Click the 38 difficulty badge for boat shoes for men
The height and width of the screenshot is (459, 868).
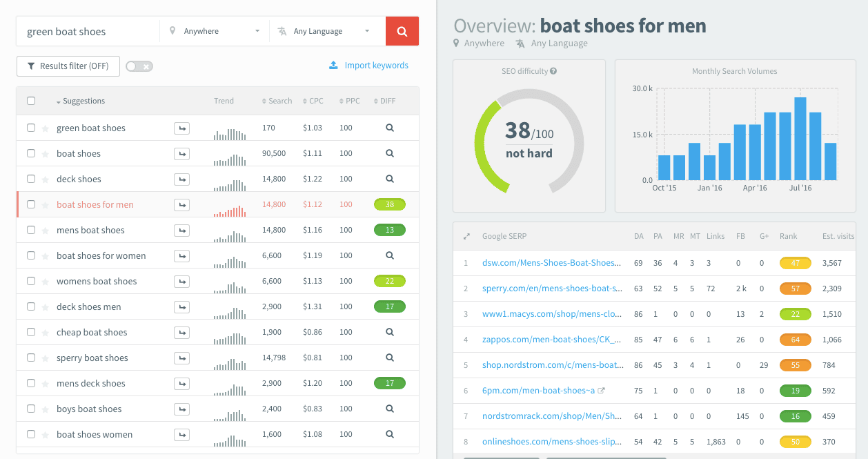pyautogui.click(x=390, y=204)
